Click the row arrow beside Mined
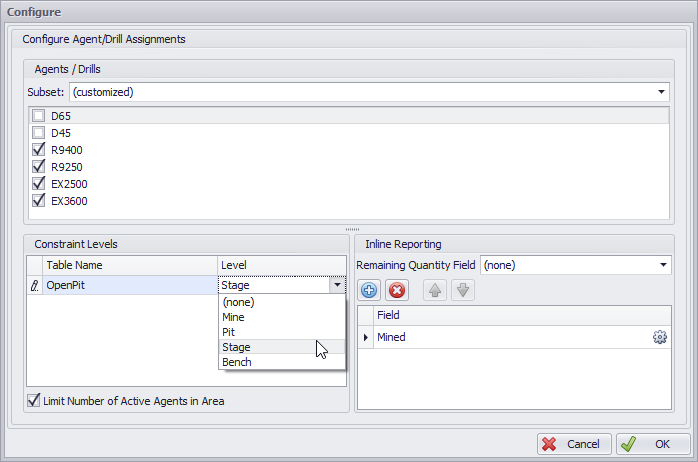This screenshot has width=698, height=462. (x=366, y=337)
